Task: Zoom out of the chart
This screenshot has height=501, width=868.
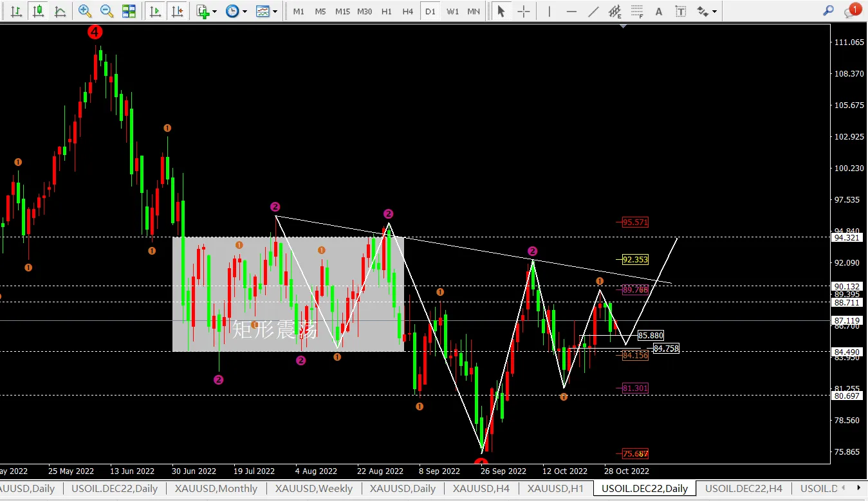Action: [107, 11]
